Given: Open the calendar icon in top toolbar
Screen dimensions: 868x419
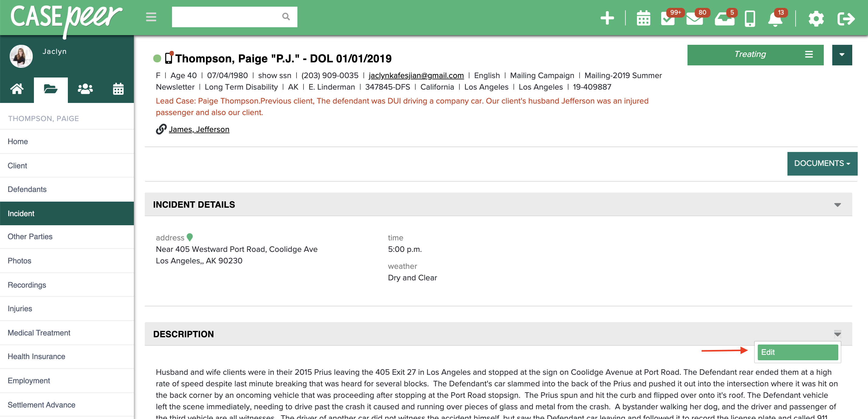Looking at the screenshot, I should [644, 18].
